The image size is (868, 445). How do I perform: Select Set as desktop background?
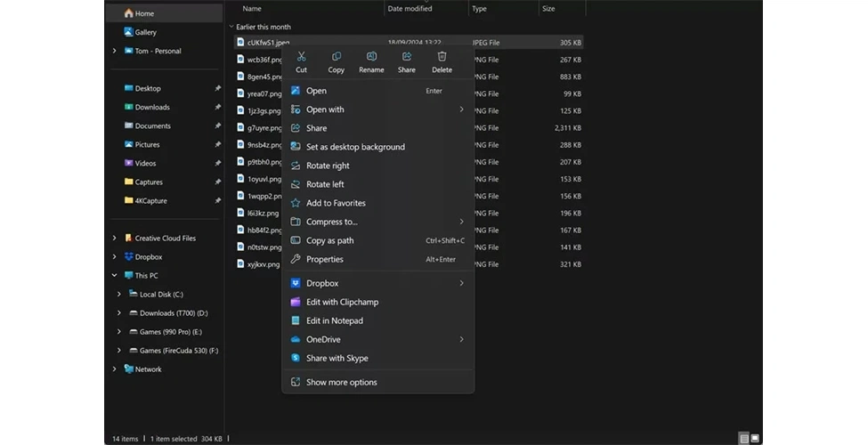click(x=378, y=147)
